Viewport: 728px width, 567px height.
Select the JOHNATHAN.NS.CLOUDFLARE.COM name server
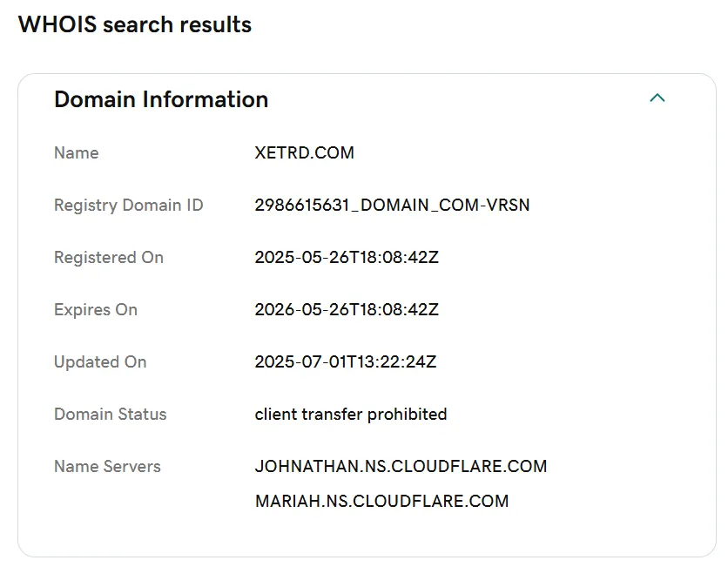pyautogui.click(x=401, y=467)
